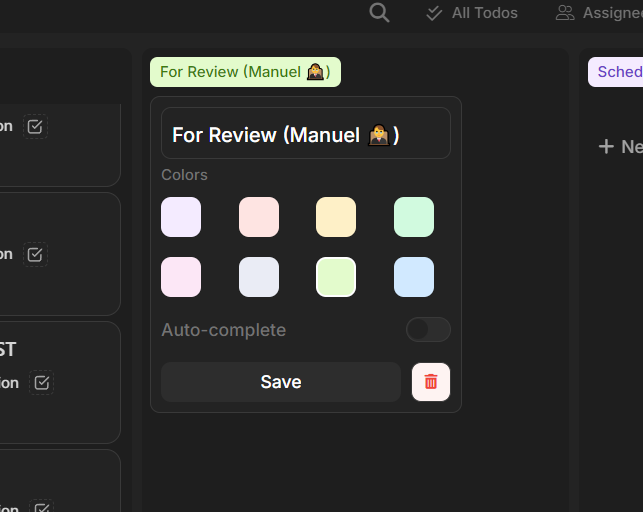The height and width of the screenshot is (512, 643).
Task: Click the checkbox icon in the ST card
Action: [41, 383]
